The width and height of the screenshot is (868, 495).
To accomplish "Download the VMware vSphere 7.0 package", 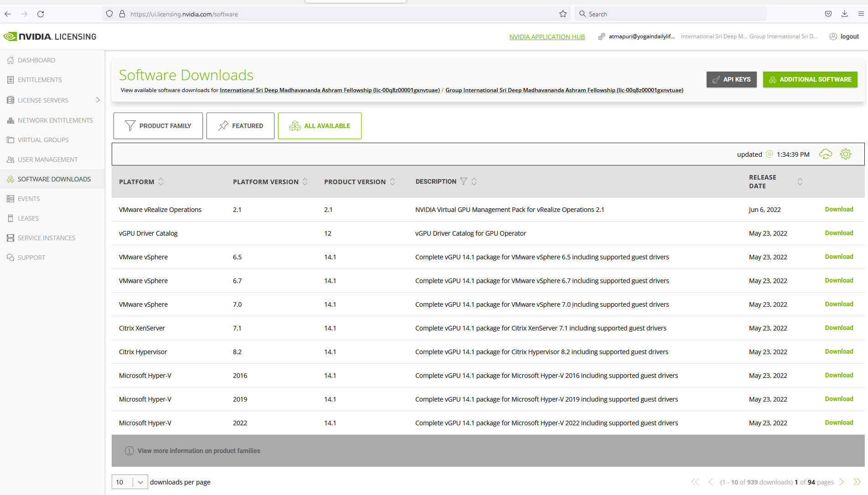I will tap(839, 304).
